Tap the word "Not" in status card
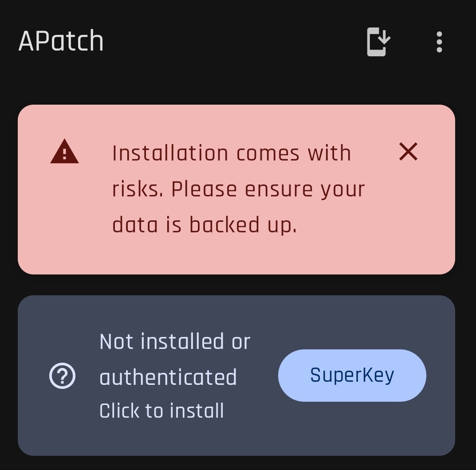Viewport: 476px width, 470px height. point(116,342)
